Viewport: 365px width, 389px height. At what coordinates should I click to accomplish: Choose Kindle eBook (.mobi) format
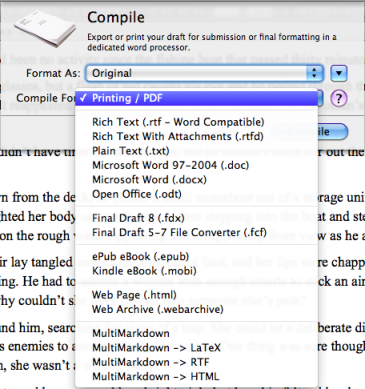coord(197,271)
